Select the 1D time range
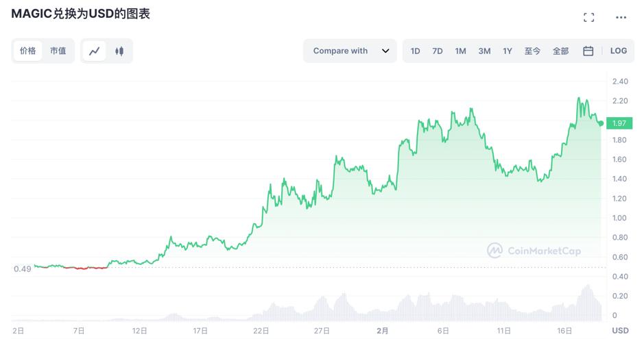Image resolution: width=644 pixels, height=339 pixels. coord(416,51)
